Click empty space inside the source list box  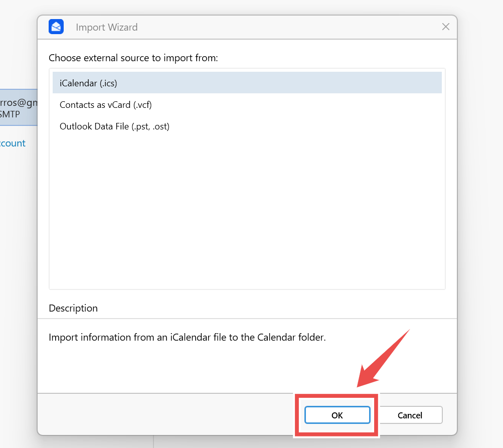tap(247, 211)
